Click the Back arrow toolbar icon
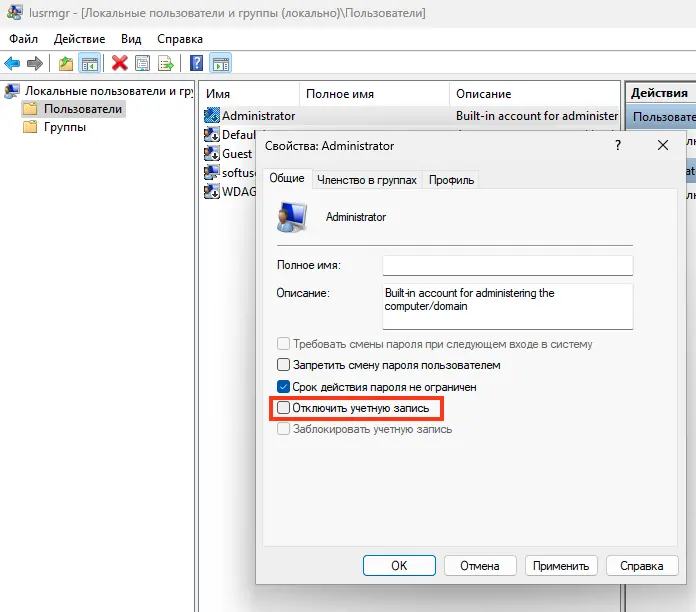Screen dimensions: 696x612 tap(12, 64)
